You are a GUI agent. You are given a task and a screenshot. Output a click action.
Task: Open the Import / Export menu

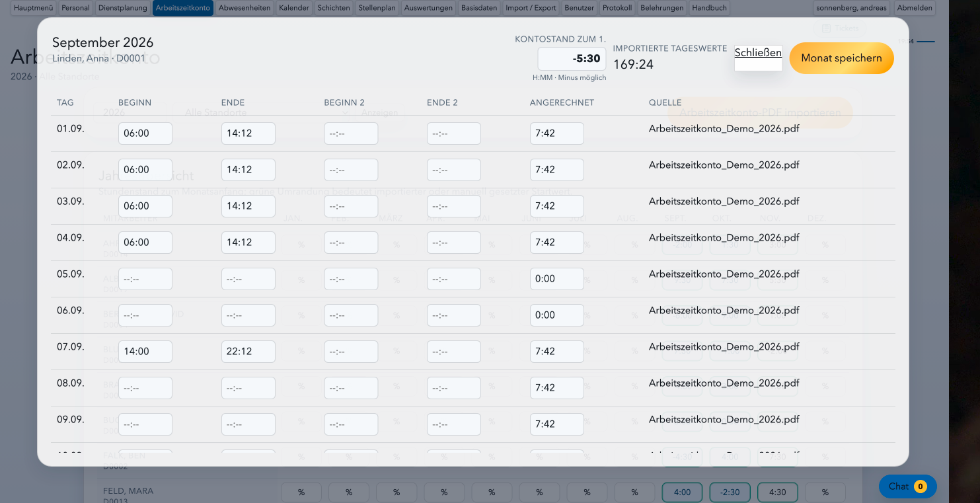click(x=531, y=8)
